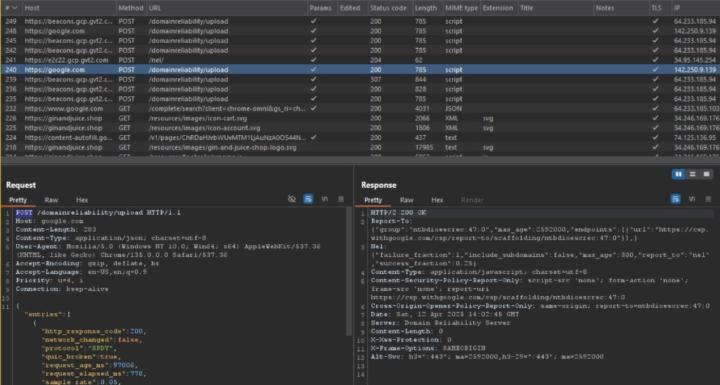Sort history by Extension column header
The height and width of the screenshot is (385, 720).
tap(498, 8)
